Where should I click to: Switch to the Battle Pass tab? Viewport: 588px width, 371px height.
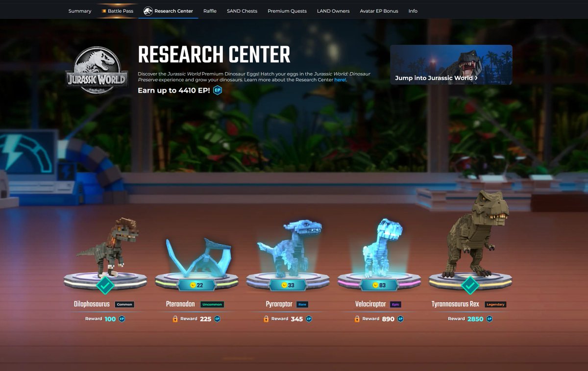coord(117,11)
